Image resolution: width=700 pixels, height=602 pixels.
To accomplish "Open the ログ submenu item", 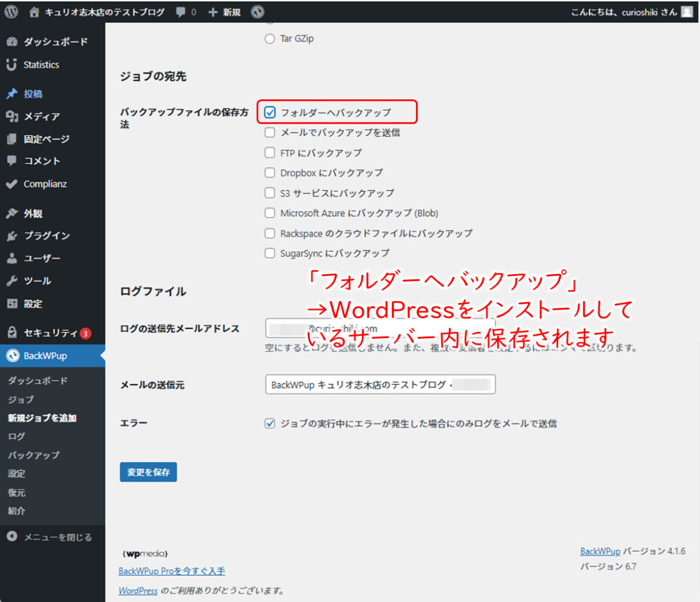I will click(16, 436).
